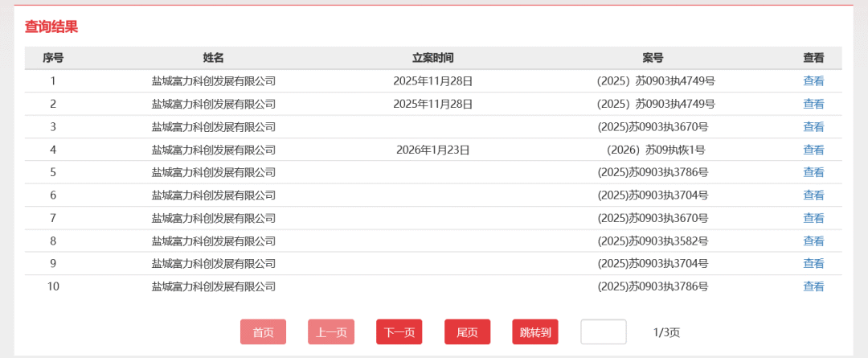Screen dimensions: 868x358
Task: Click the 案号 column header
Action: click(653, 58)
